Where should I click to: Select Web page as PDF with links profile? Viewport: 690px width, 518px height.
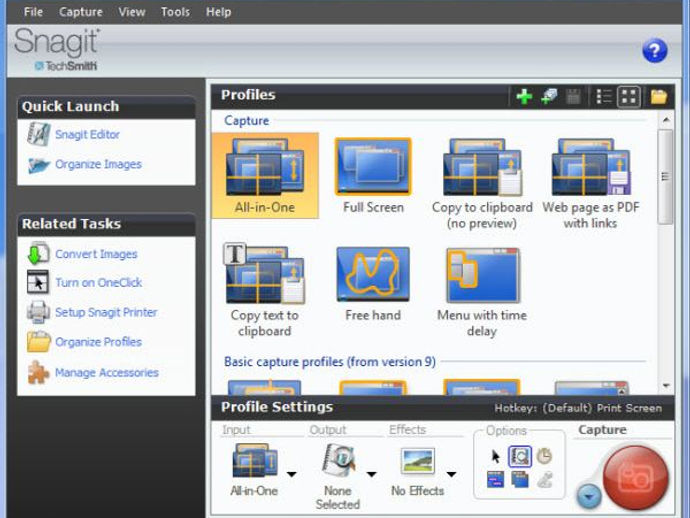pos(591,184)
